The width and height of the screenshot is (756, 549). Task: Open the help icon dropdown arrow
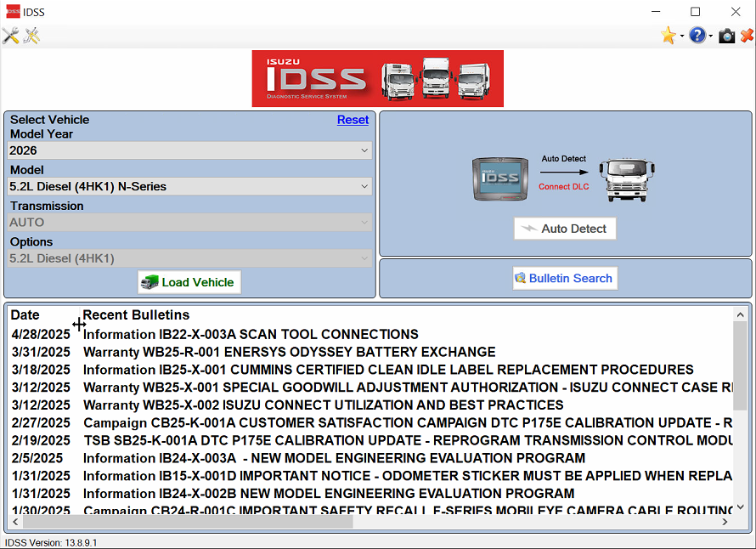tap(710, 37)
